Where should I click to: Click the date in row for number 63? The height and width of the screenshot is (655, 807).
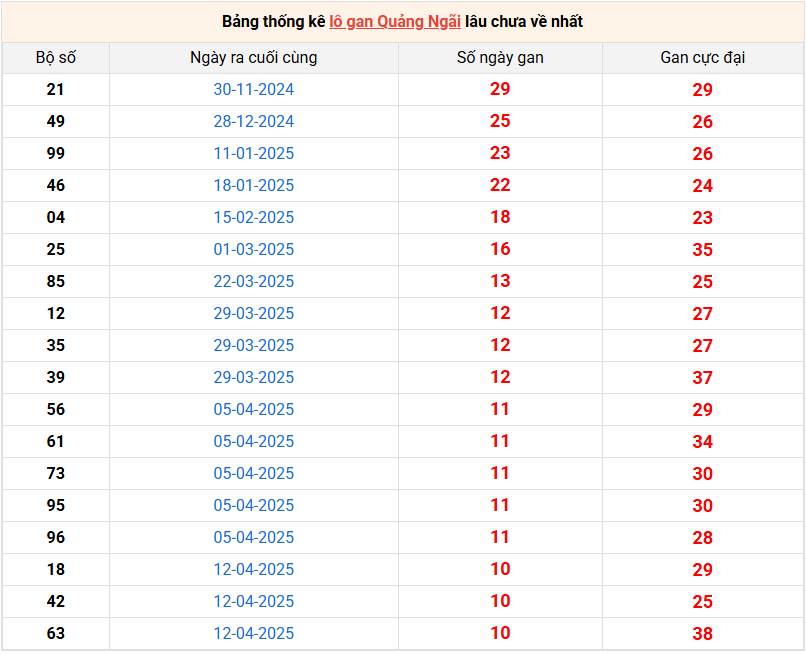253,634
